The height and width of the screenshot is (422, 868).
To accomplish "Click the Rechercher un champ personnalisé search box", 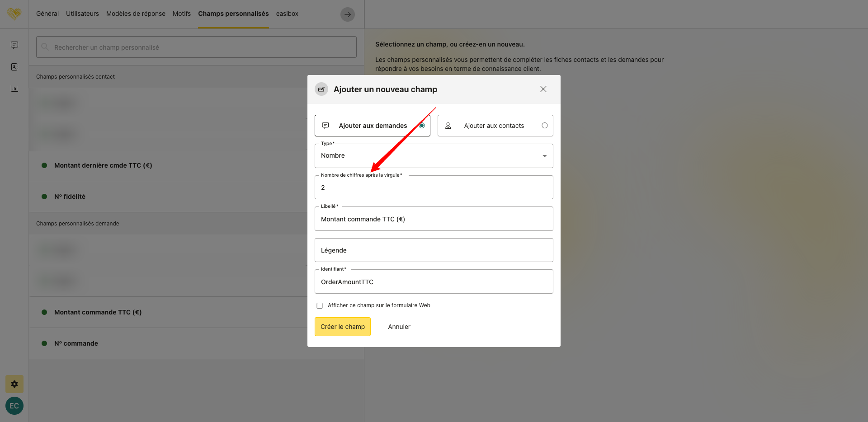I will [196, 47].
